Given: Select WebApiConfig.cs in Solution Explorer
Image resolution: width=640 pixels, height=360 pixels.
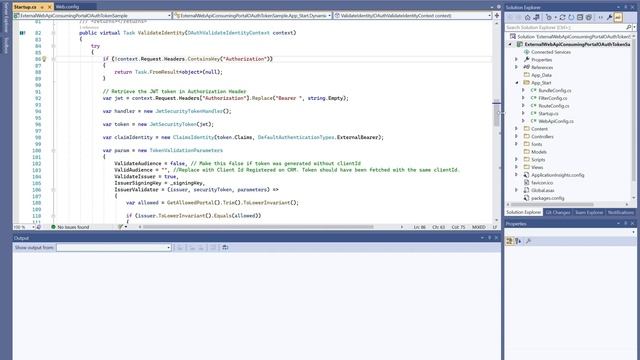Looking at the screenshot, I should pyautogui.click(x=556, y=121).
